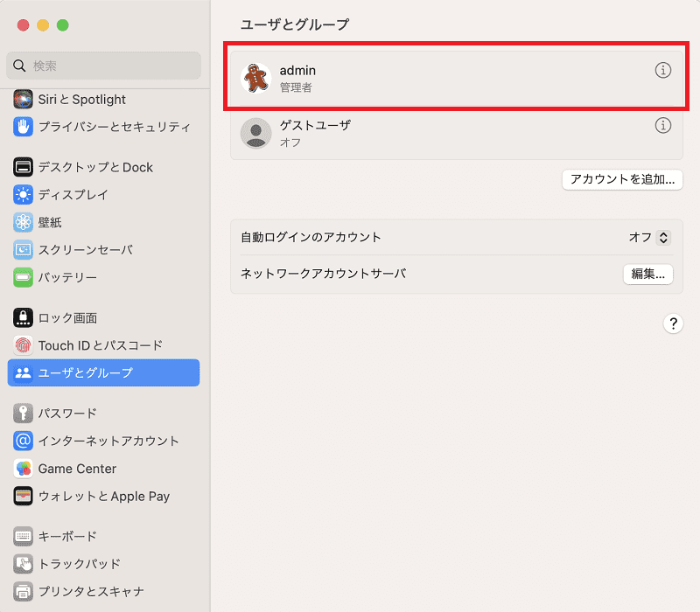Open the help question mark button
700x612 pixels.
point(673,323)
